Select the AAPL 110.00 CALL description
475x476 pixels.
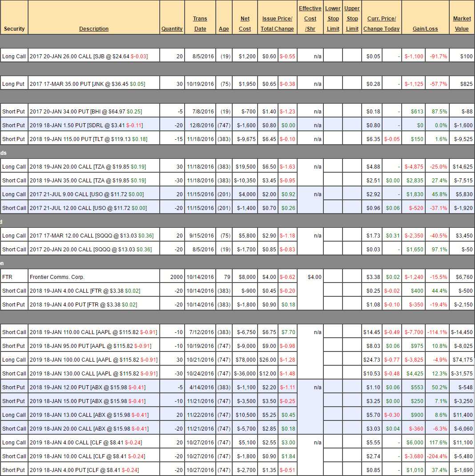(x=90, y=332)
